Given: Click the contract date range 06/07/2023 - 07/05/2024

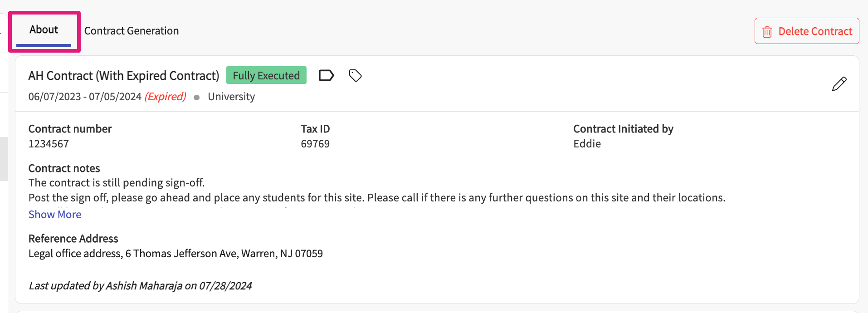Looking at the screenshot, I should pos(85,97).
